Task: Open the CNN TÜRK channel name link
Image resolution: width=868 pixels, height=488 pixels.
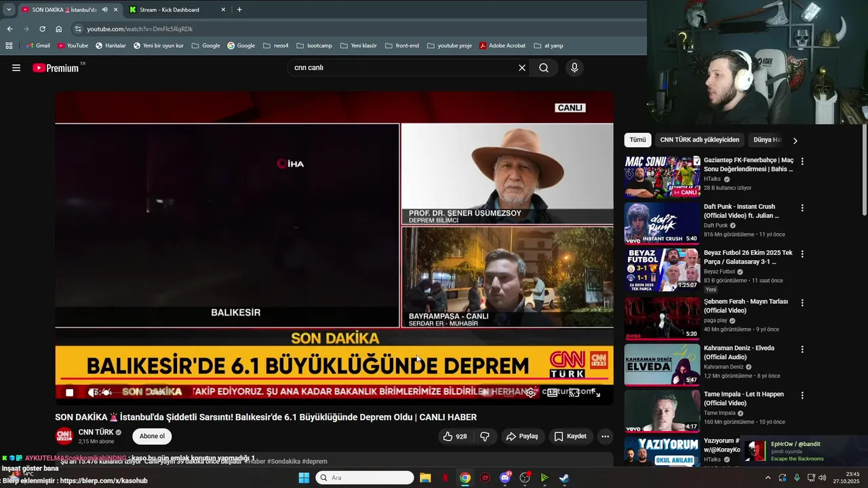Action: click(96, 432)
